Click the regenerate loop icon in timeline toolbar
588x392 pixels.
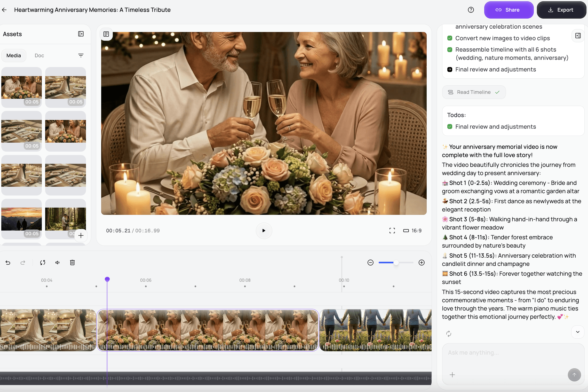(x=43, y=263)
